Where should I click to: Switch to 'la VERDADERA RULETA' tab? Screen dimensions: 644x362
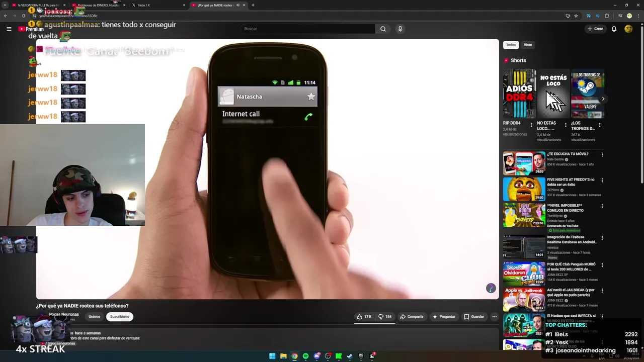click(x=37, y=5)
